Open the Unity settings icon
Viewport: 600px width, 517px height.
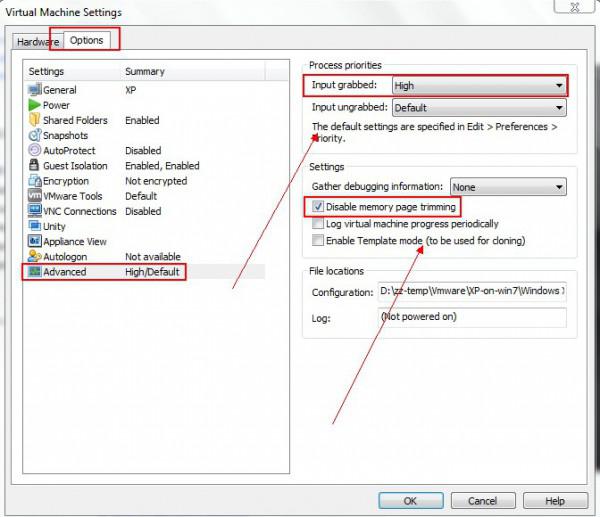tap(34, 226)
